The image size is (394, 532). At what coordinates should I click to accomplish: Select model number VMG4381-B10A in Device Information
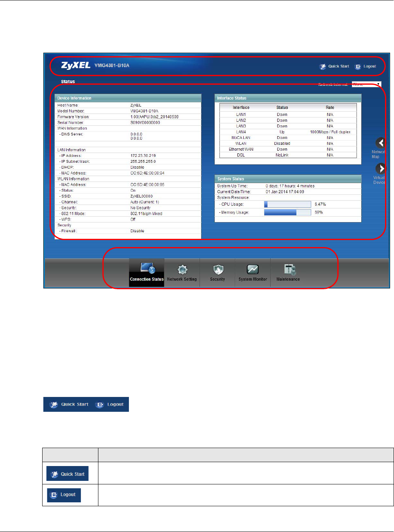[x=144, y=111]
